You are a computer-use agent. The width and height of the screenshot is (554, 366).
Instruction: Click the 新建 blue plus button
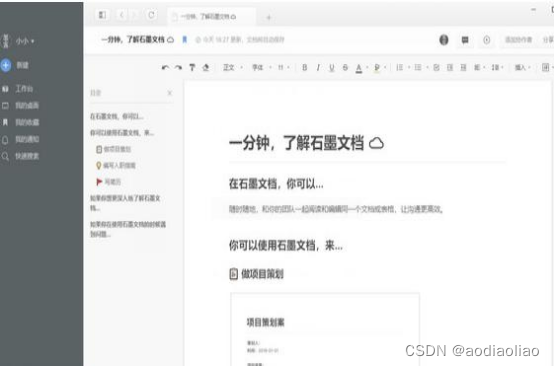coord(6,65)
